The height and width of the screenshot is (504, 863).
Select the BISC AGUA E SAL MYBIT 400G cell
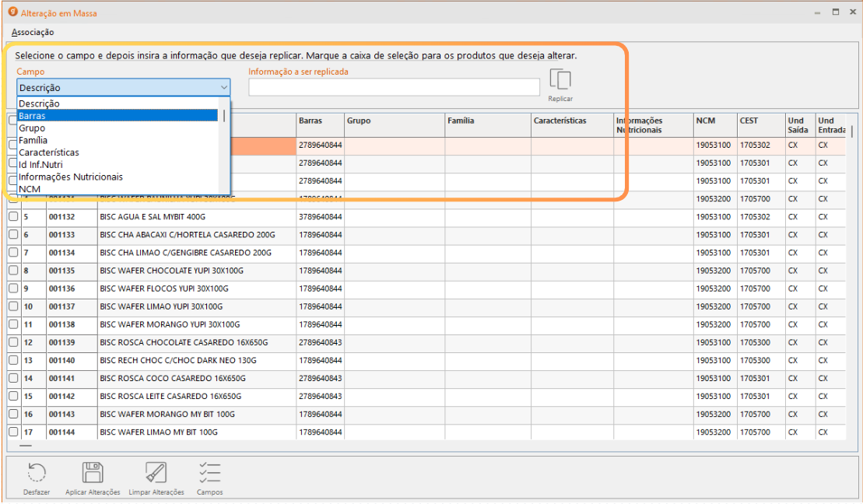[196, 217]
